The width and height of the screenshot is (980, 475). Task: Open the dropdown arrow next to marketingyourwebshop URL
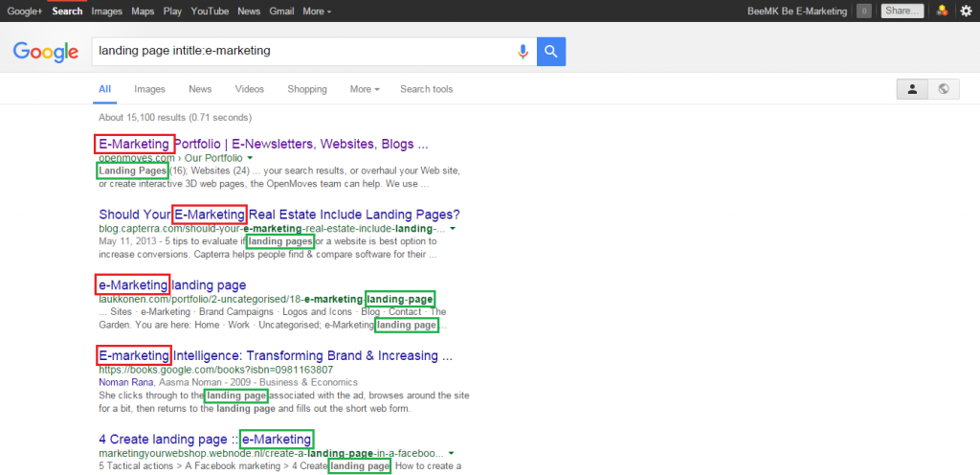452,453
